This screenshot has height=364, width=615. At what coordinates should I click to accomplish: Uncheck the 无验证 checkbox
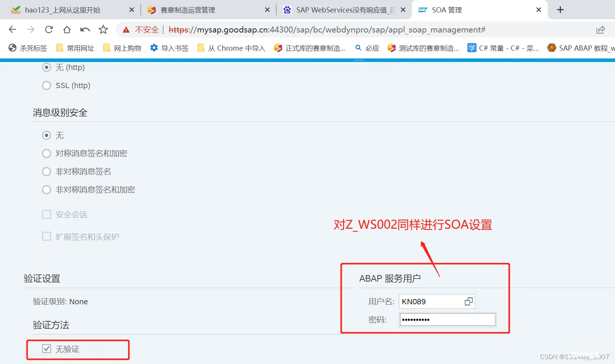pos(47,349)
